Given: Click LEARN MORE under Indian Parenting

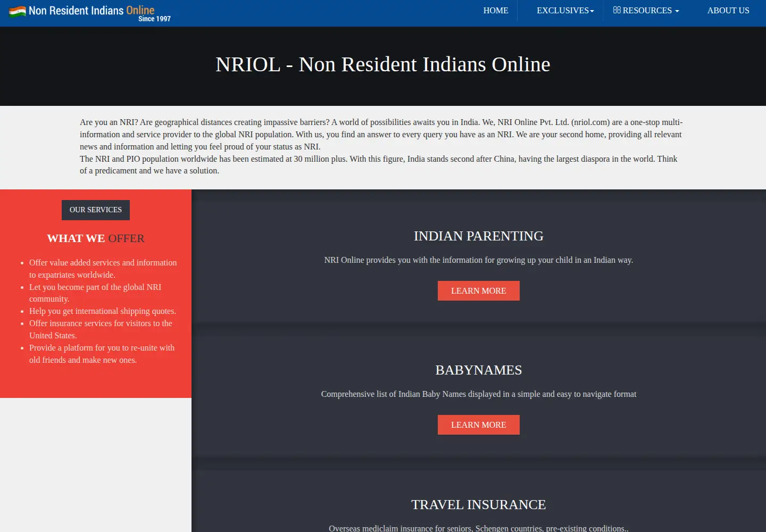Looking at the screenshot, I should point(479,291).
